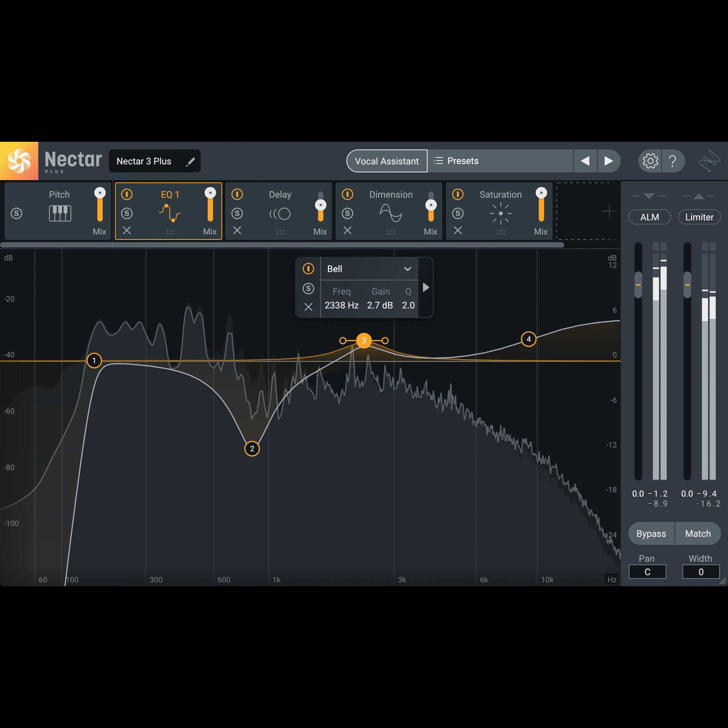Select EQ node 4

[529, 339]
